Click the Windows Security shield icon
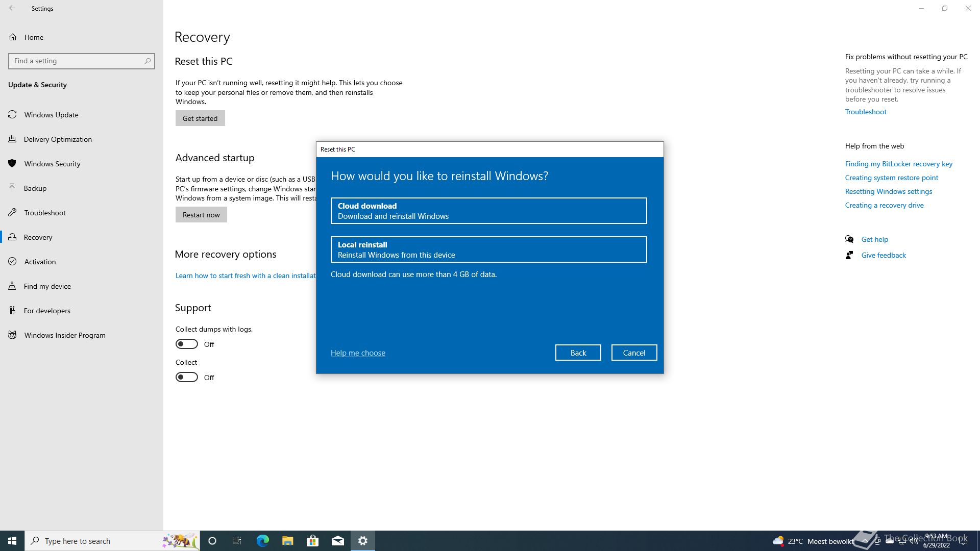 coord(13,164)
